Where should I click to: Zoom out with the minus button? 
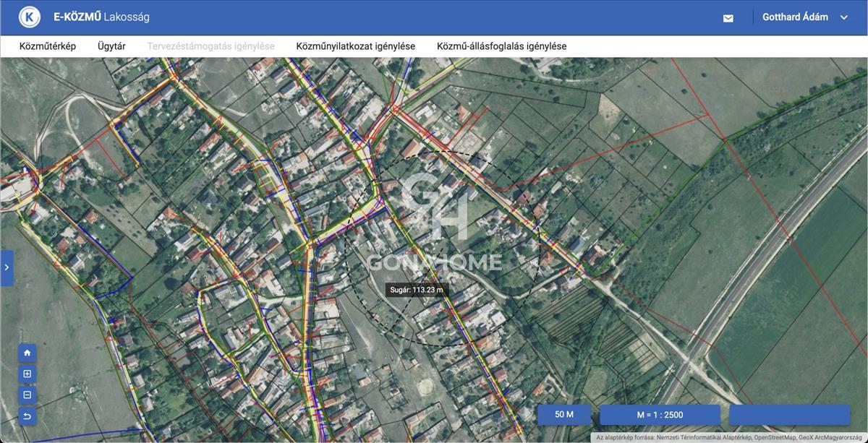(x=27, y=395)
